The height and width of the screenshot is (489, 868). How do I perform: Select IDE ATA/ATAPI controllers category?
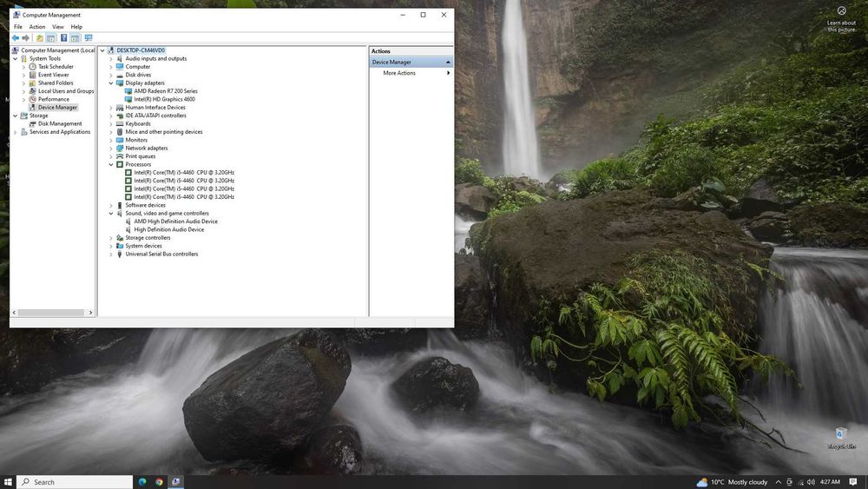155,116
